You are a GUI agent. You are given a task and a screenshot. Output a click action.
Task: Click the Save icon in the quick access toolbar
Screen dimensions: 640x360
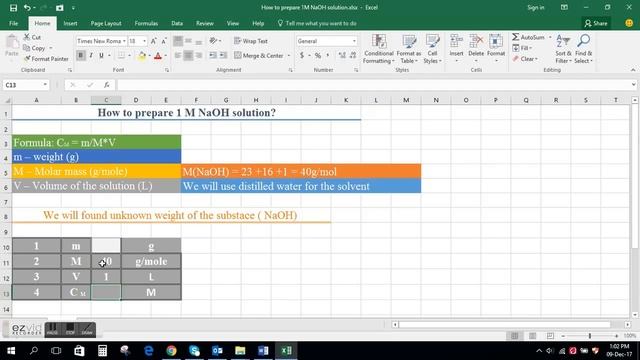tap(13, 7)
